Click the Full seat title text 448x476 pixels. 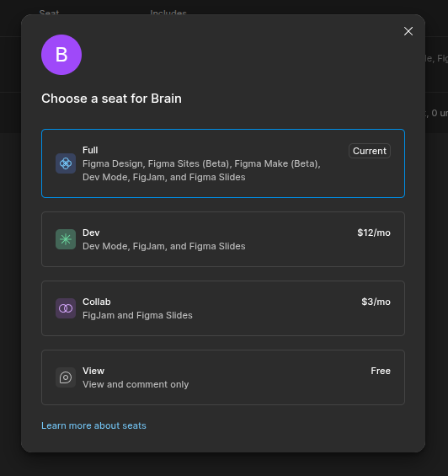tap(90, 150)
